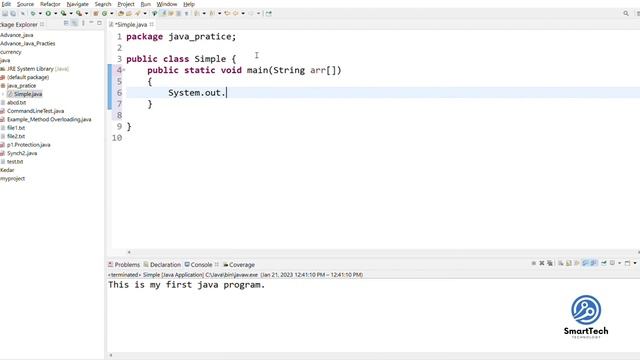Open the Debug dropdown arrow

[x=40, y=13]
